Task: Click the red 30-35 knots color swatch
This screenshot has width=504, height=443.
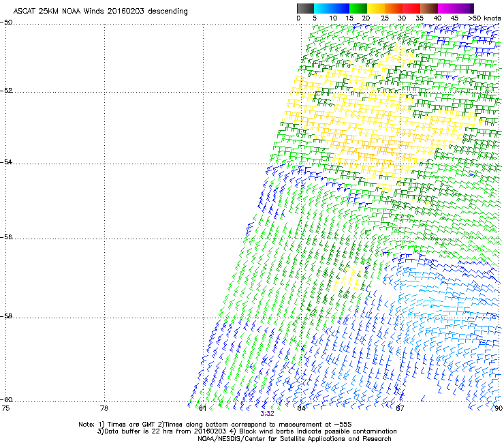Action: click(411, 8)
